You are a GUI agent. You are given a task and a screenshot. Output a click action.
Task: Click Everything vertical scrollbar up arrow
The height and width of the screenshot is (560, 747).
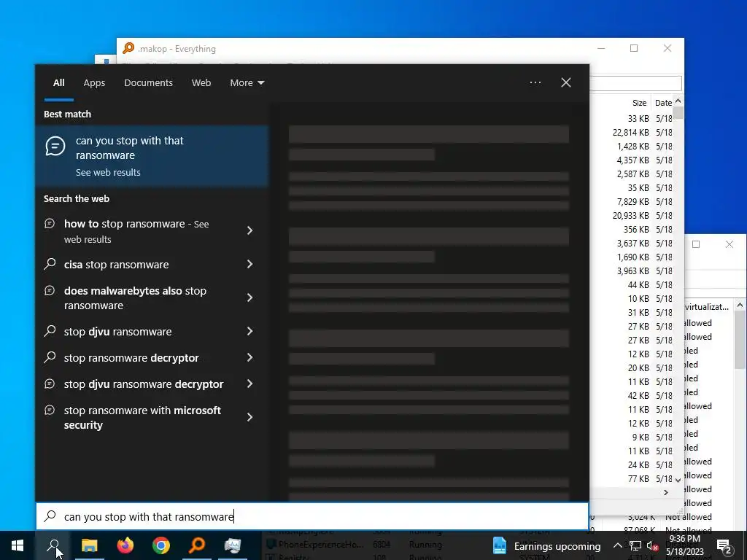(x=678, y=101)
